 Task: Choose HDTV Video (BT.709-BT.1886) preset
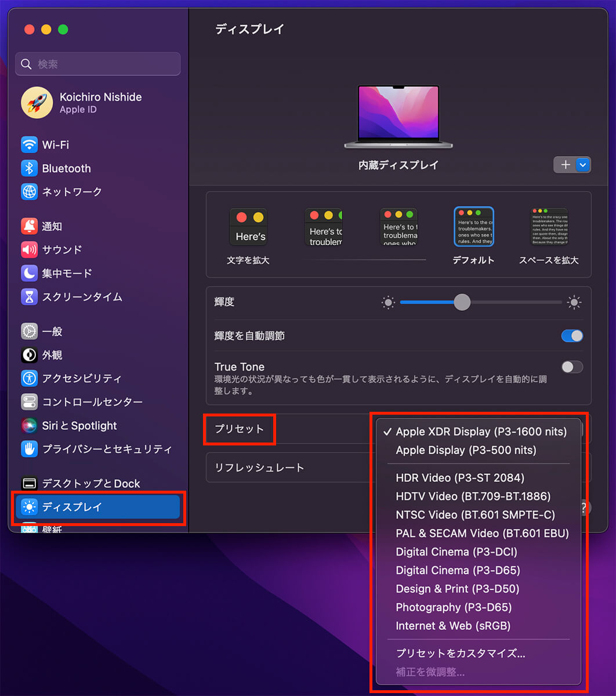[x=479, y=496]
